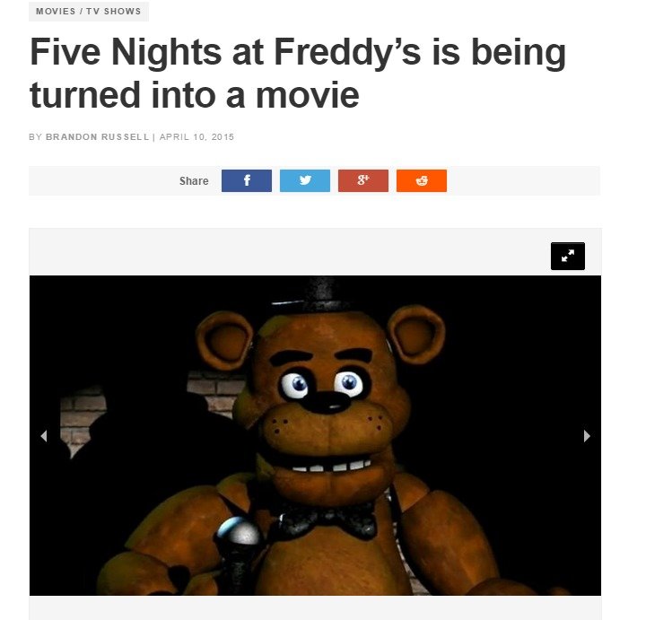Click the April 10, 2015 publish date
Screen dimensions: 672x620
(x=196, y=136)
